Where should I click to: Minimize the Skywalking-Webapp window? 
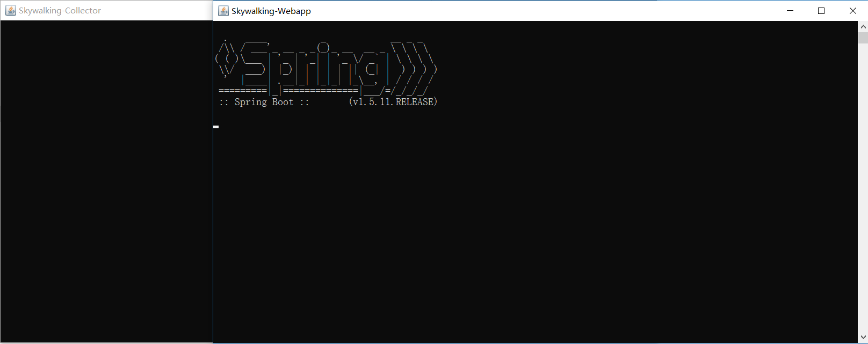(x=790, y=11)
